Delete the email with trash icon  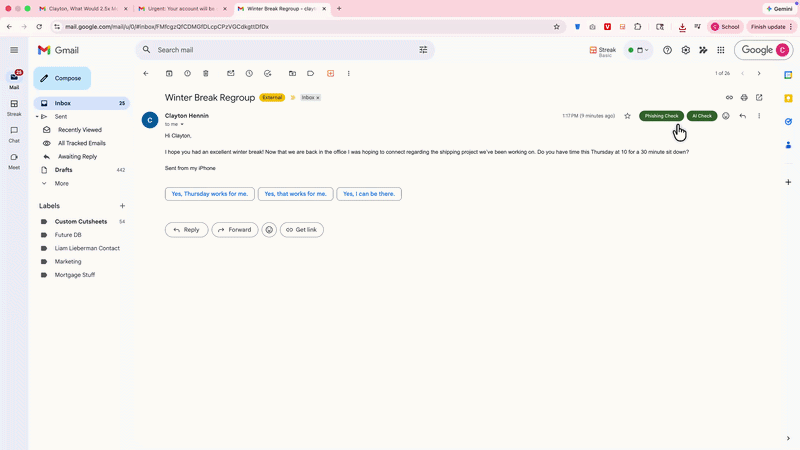(x=206, y=73)
